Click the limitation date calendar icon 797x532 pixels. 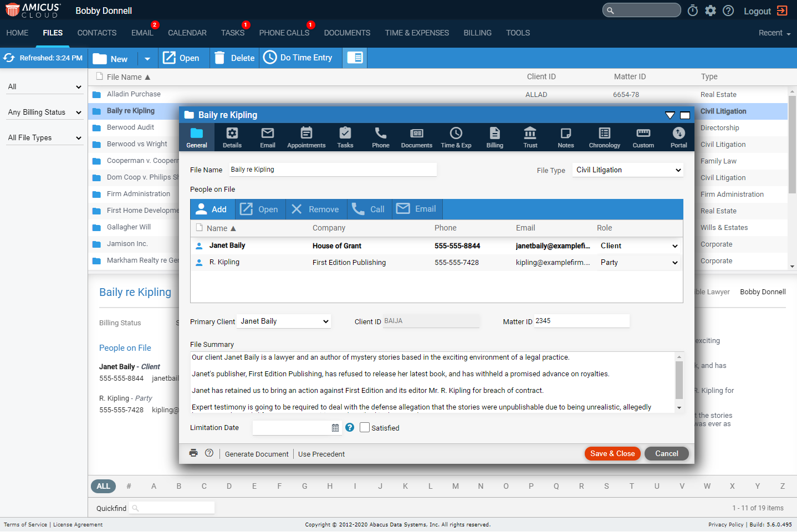tap(335, 428)
